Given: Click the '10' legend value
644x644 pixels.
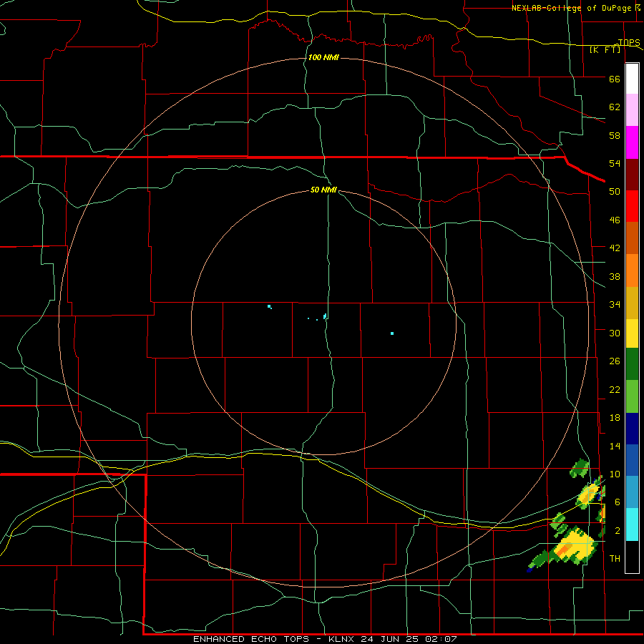Looking at the screenshot, I should (615, 474).
